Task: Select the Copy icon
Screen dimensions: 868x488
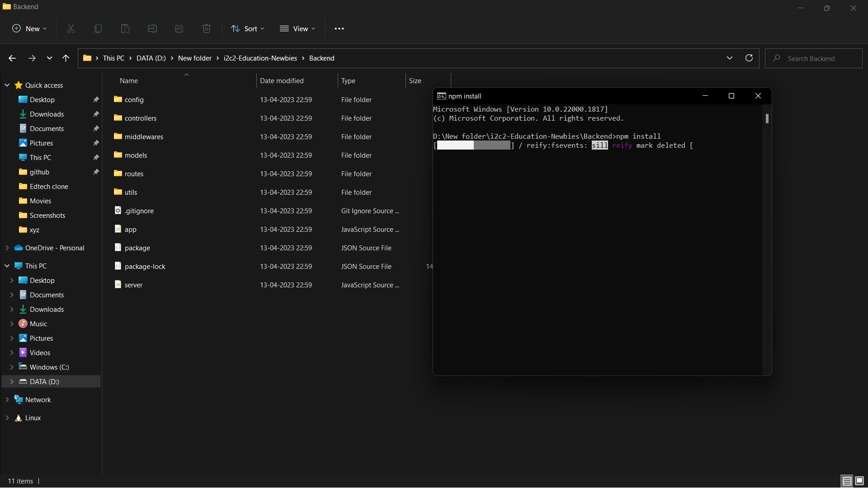Action: (x=98, y=28)
